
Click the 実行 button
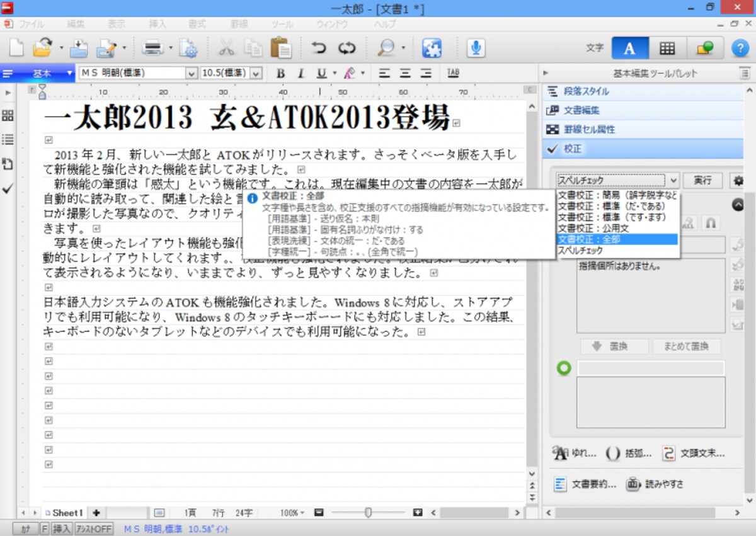tap(702, 180)
